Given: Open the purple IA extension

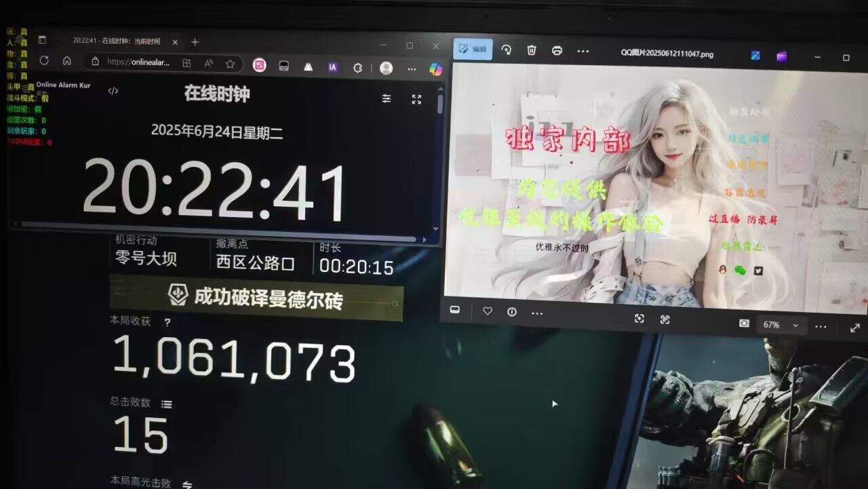Looking at the screenshot, I should pos(332,67).
